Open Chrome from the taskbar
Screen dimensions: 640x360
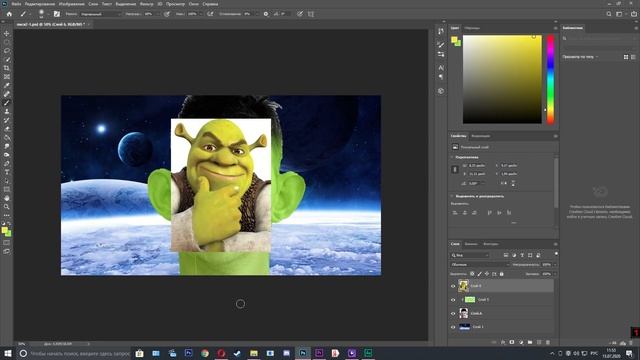coord(205,353)
